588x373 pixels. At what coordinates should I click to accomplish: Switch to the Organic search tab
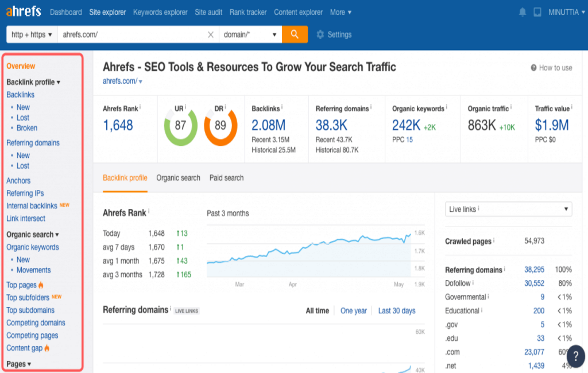[178, 178]
